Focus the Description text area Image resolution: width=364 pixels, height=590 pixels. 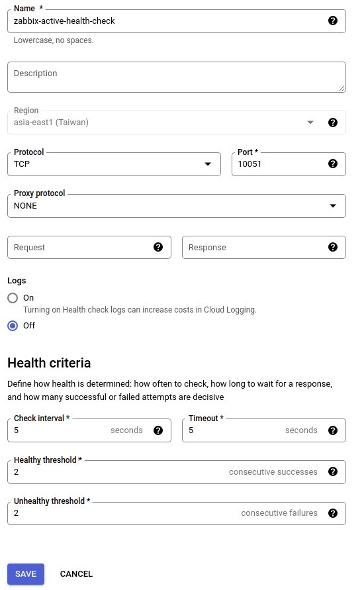click(x=176, y=77)
